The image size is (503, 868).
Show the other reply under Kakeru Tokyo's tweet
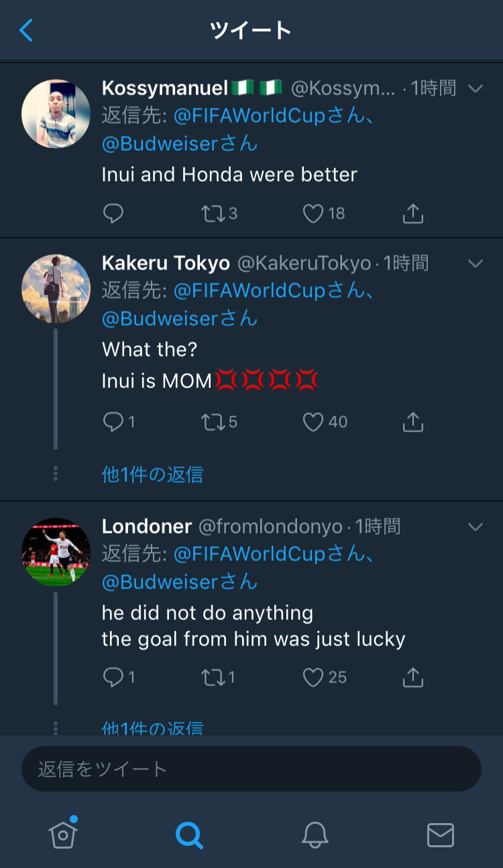click(x=152, y=475)
